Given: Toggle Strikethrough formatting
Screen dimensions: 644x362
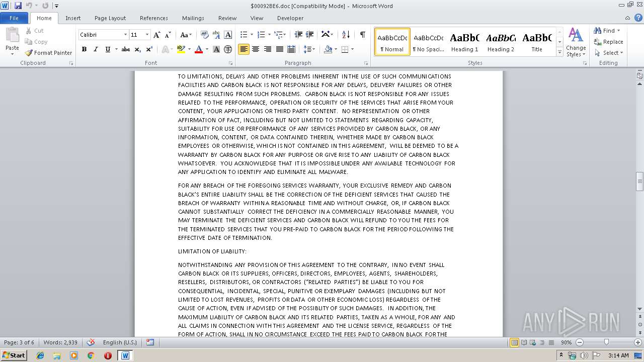Looking at the screenshot, I should 126,49.
